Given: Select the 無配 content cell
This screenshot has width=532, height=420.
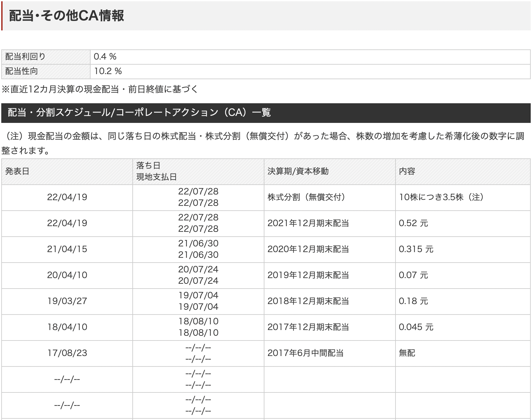Looking at the screenshot, I should point(463,353).
